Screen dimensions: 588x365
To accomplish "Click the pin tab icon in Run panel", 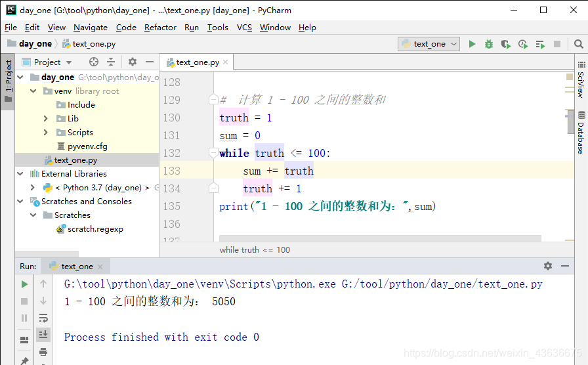I will click(x=24, y=361).
